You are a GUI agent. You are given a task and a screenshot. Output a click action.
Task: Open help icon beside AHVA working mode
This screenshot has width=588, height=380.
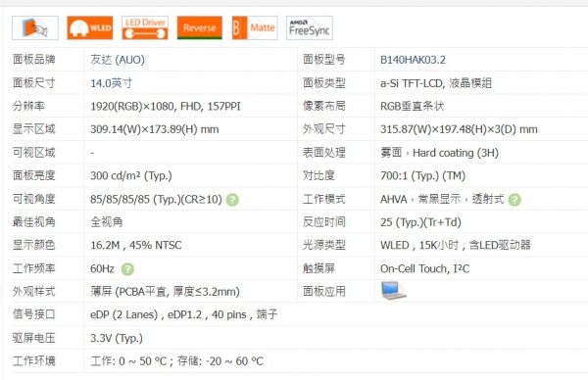(514, 200)
